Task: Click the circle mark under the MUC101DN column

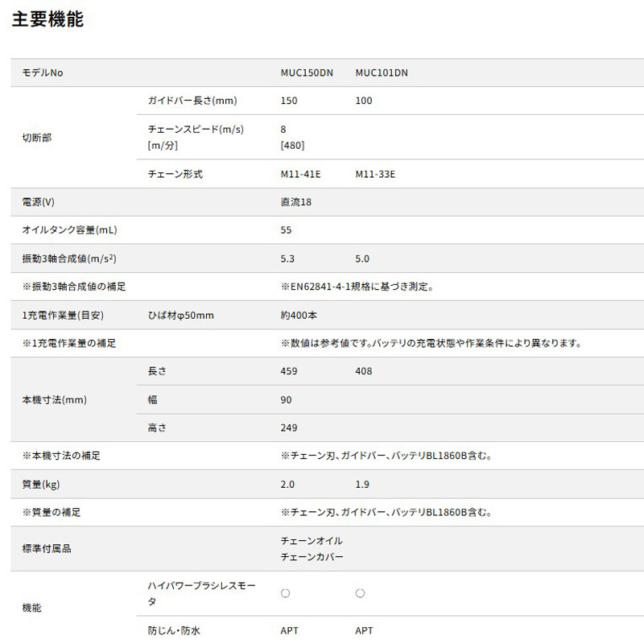Action: click(x=360, y=593)
